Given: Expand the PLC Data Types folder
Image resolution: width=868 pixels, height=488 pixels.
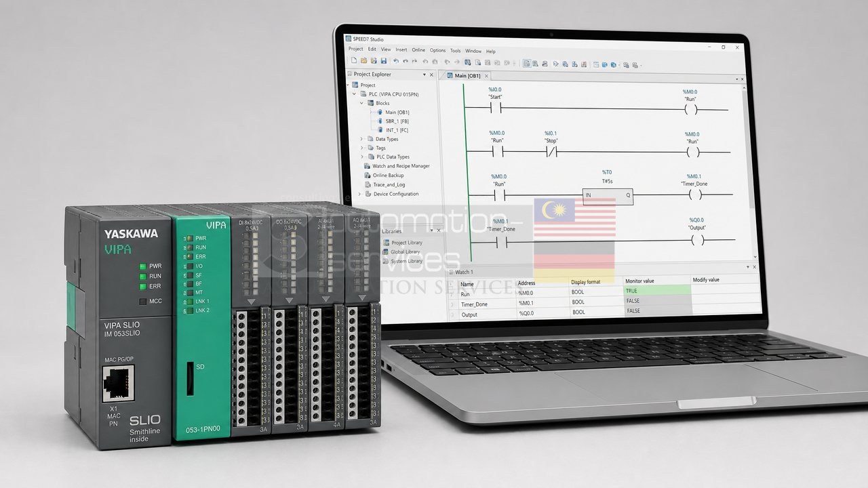Looking at the screenshot, I should pos(362,157).
